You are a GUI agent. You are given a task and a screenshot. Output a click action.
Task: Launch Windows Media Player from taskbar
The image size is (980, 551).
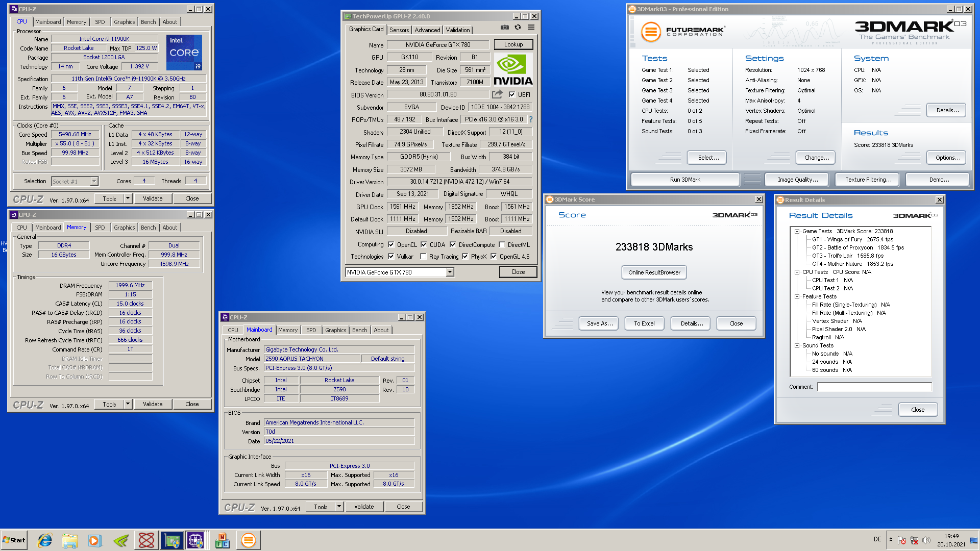tap(95, 540)
